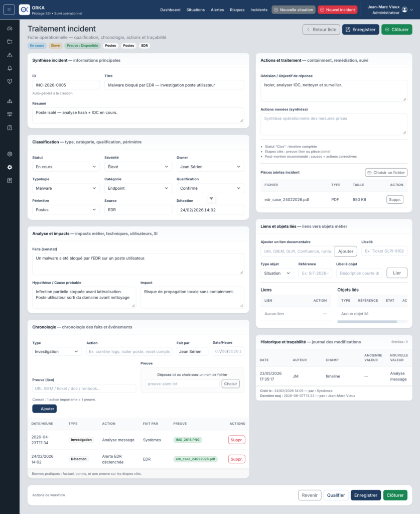
Task: Click the Référence SIT-2026 field
Action: pos(315,273)
